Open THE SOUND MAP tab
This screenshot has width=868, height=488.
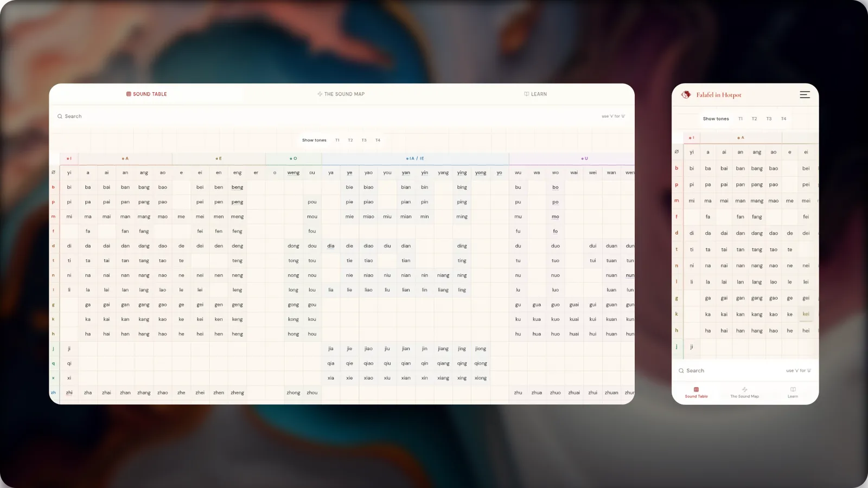(341, 94)
